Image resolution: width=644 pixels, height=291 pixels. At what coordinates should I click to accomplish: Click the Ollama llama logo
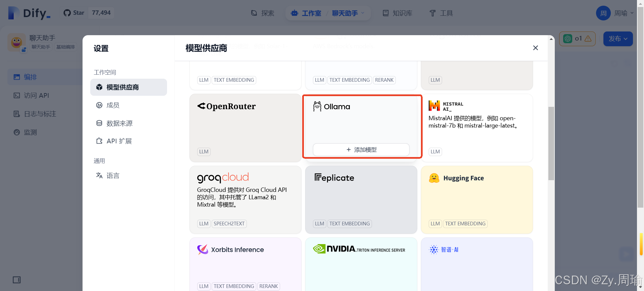point(317,106)
